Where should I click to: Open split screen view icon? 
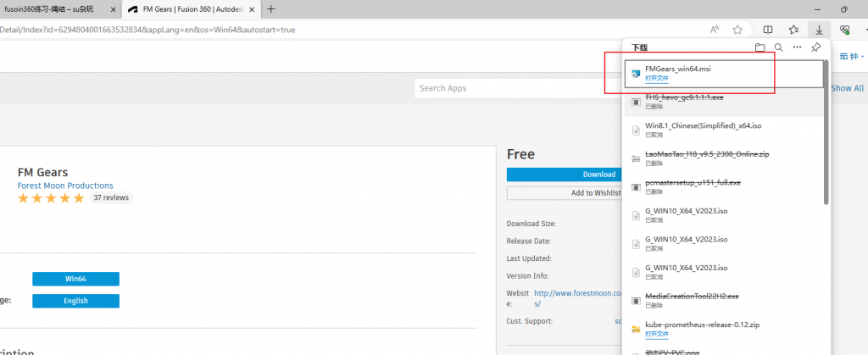point(768,30)
